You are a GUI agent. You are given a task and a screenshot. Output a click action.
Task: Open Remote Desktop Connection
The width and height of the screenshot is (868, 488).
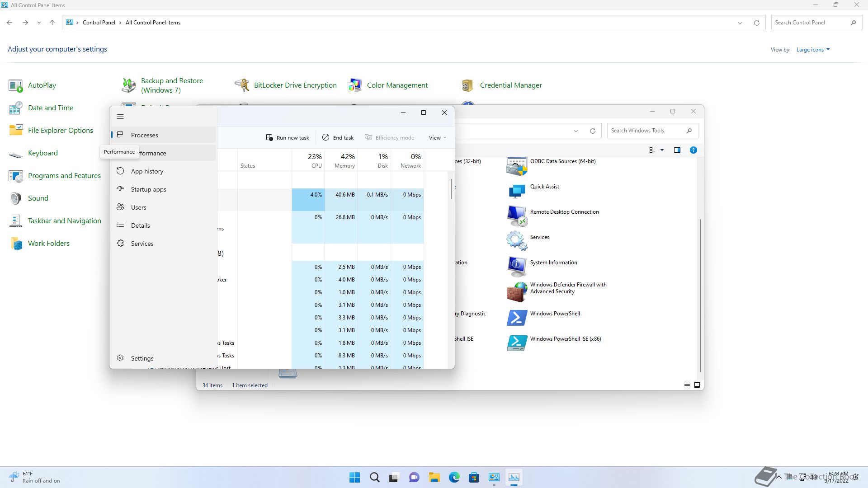(x=553, y=217)
